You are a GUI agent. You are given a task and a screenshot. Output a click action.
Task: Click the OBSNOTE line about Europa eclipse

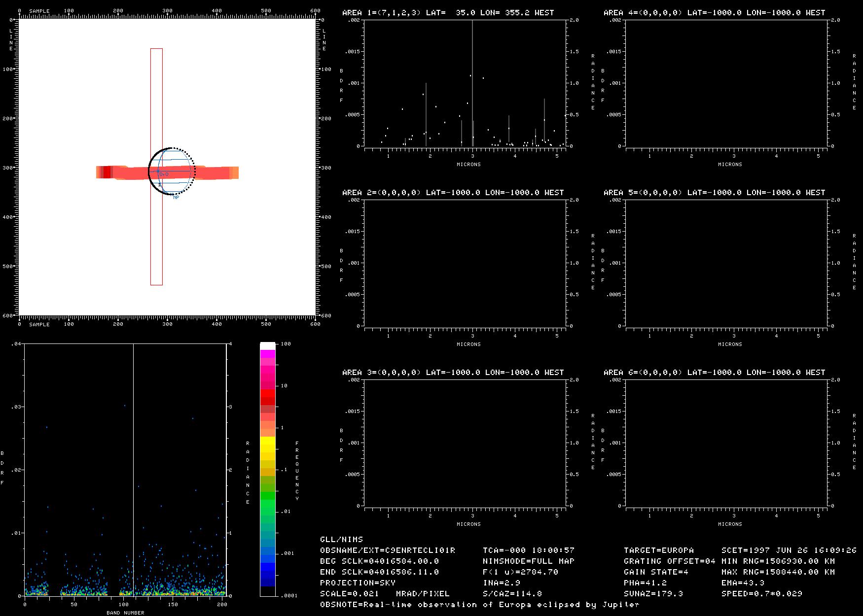click(479, 604)
